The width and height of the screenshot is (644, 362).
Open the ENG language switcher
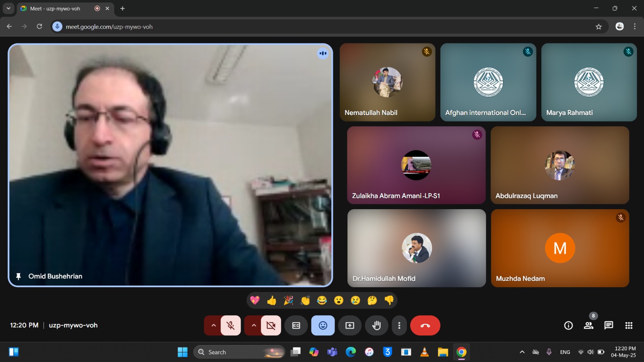pos(565,352)
